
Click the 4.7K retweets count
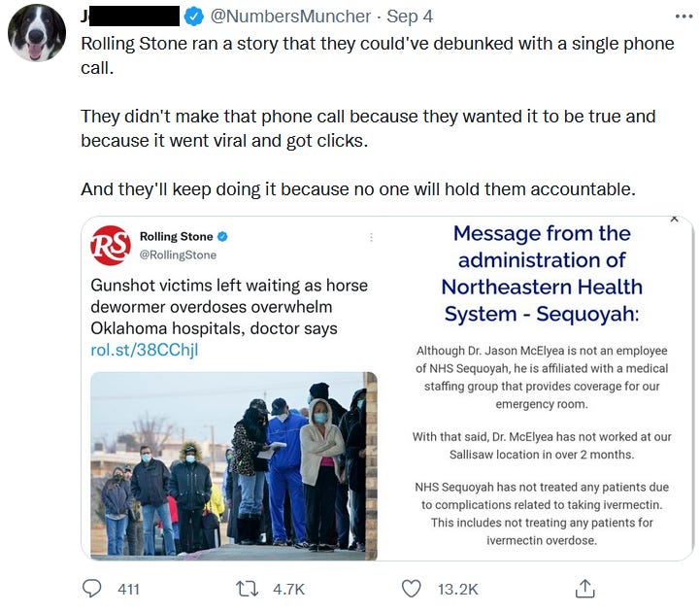click(x=289, y=590)
